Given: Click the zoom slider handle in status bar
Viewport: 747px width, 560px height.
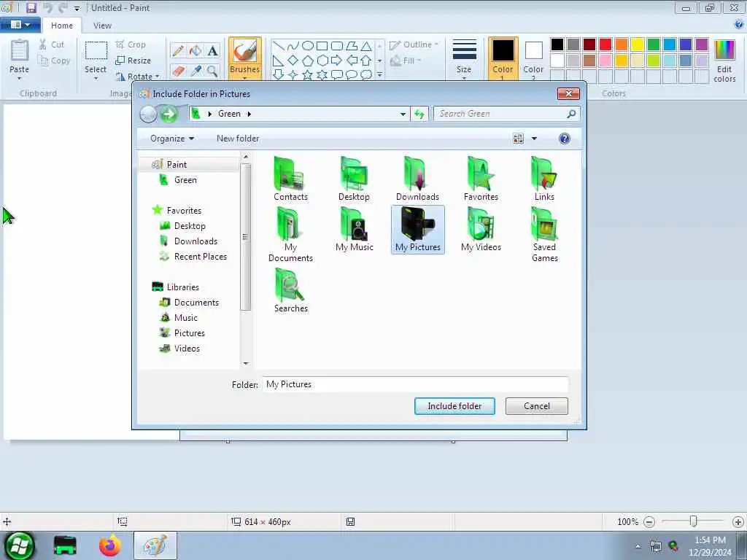Looking at the screenshot, I should (x=694, y=521).
